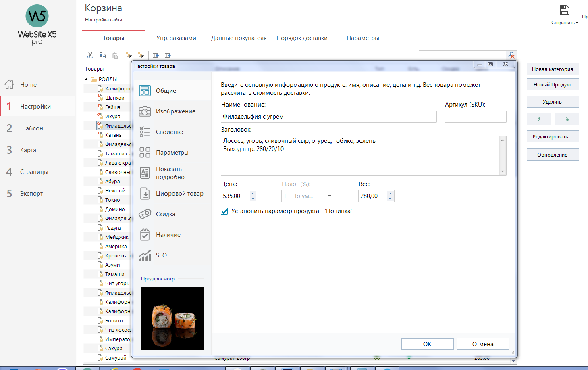Go to step 3 Карта
This screenshot has width=588, height=370.
[38, 150]
